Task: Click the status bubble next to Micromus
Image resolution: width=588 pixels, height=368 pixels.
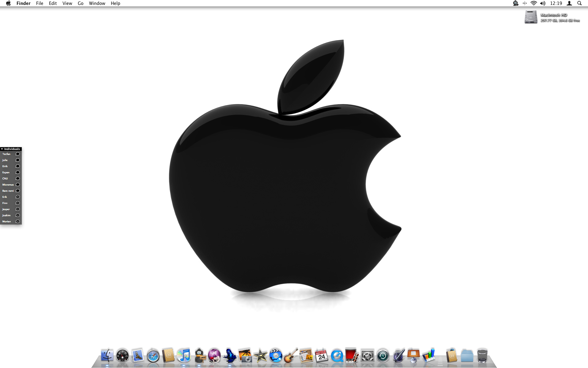Action: pos(18,185)
